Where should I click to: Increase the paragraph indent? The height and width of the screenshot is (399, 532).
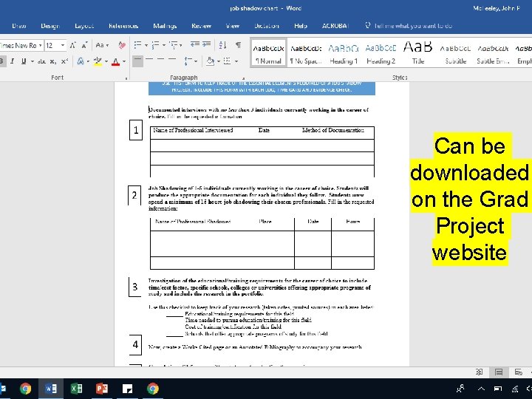[207, 44]
